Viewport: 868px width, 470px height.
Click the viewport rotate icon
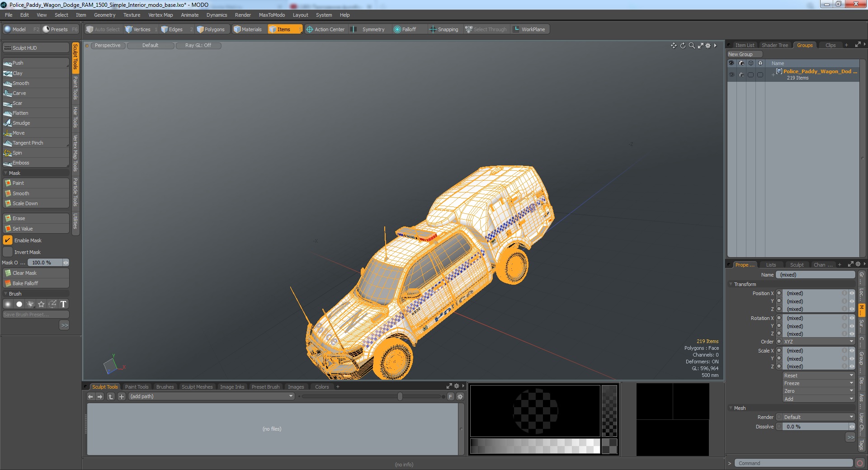[x=683, y=46]
